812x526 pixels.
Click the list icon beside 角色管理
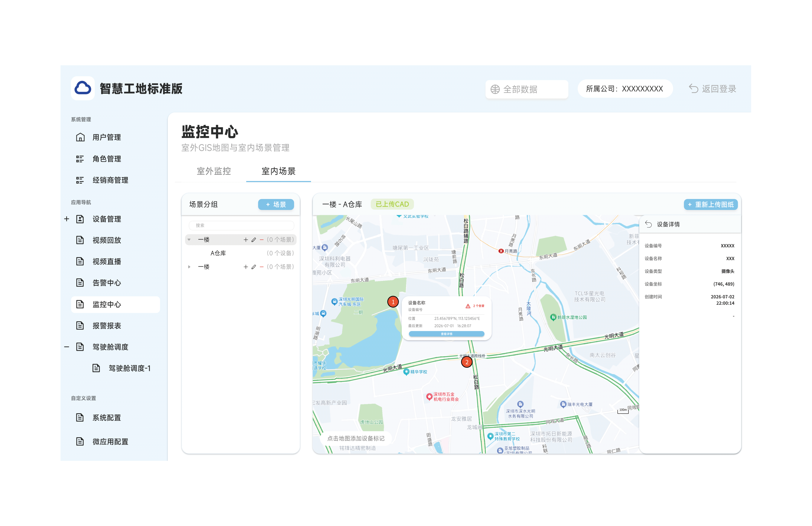[80, 159]
